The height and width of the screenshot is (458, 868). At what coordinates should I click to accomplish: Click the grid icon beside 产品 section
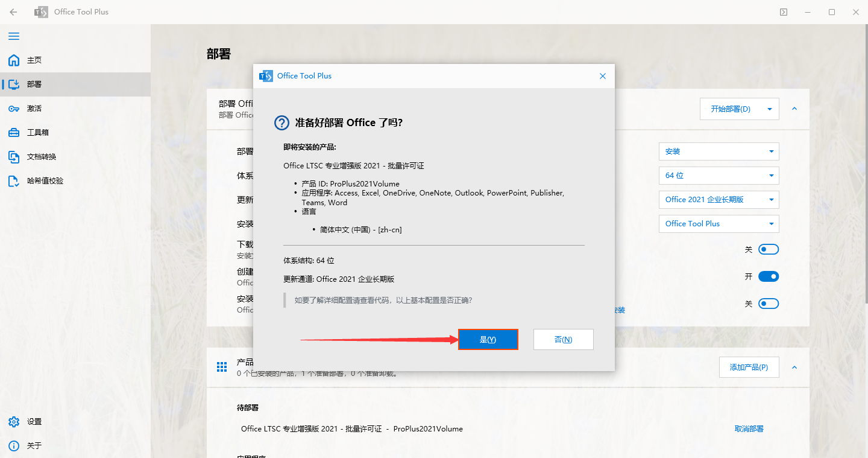pyautogui.click(x=222, y=367)
